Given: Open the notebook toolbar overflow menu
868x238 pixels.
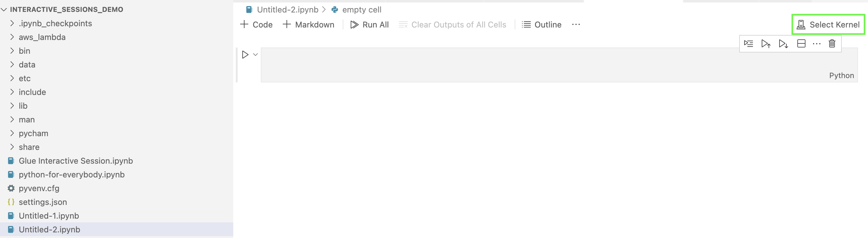Looking at the screenshot, I should pyautogui.click(x=576, y=24).
